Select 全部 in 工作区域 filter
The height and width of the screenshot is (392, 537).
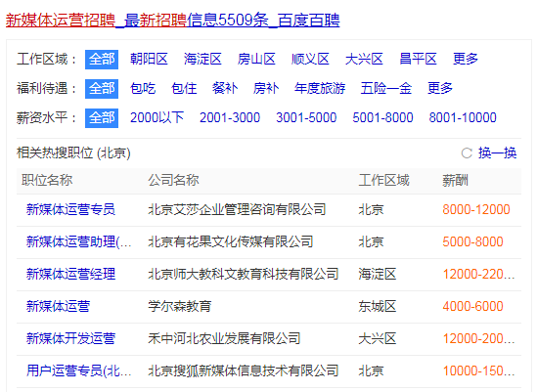pos(102,60)
